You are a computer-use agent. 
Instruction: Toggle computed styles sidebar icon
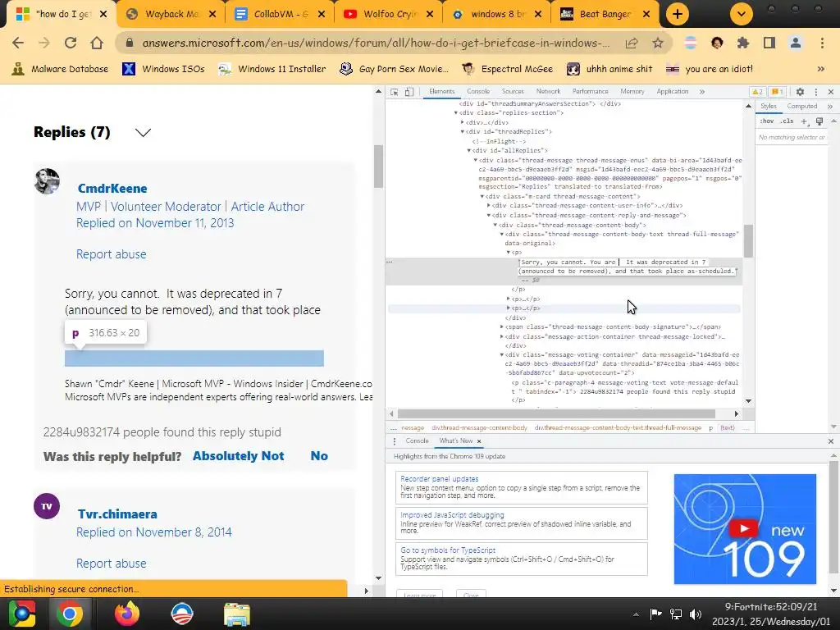coord(819,121)
